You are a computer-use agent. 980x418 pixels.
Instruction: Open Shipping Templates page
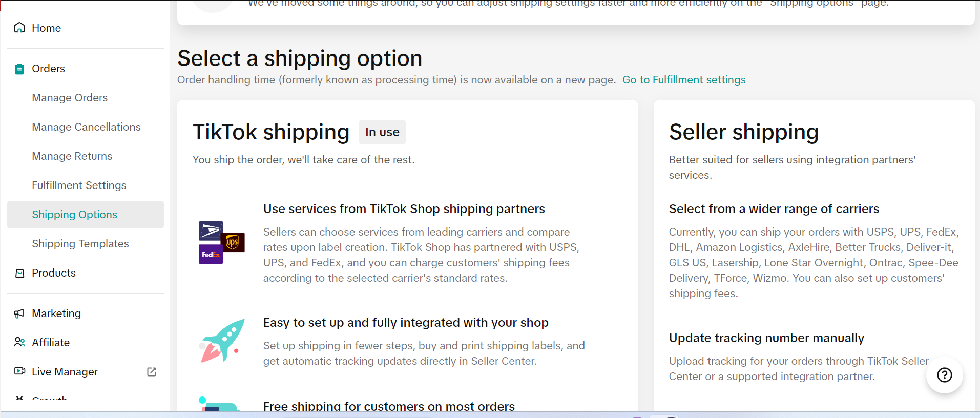[80, 244]
